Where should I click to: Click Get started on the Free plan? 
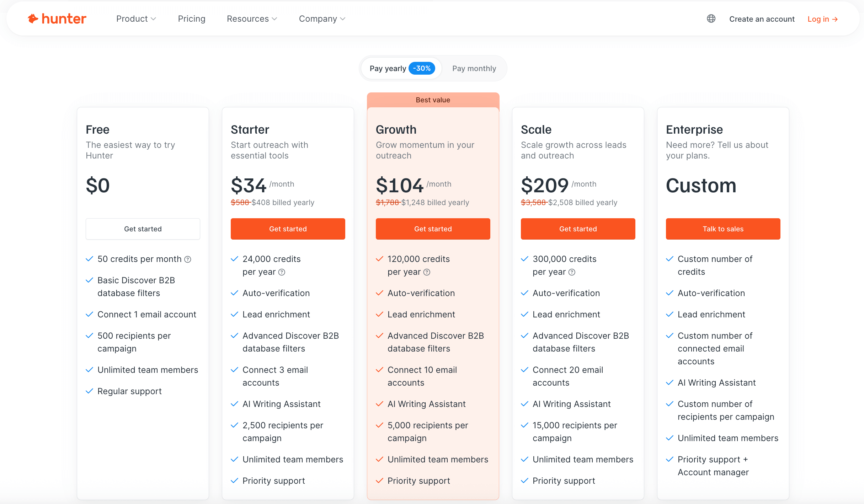(x=143, y=229)
